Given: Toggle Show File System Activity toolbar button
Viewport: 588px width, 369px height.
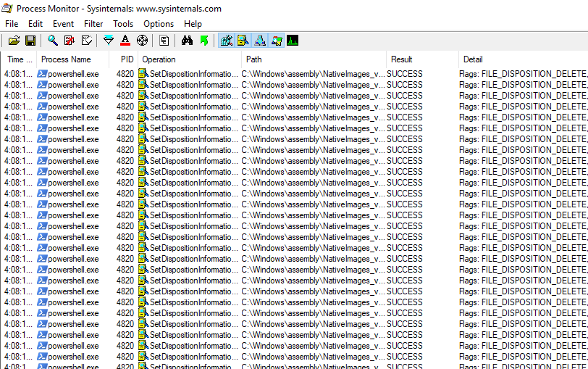Looking at the screenshot, I should tap(243, 41).
